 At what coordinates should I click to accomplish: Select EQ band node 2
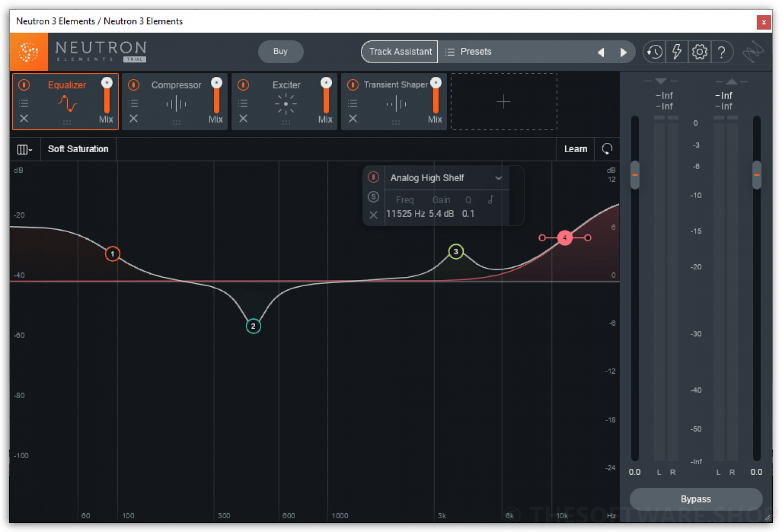pos(253,326)
